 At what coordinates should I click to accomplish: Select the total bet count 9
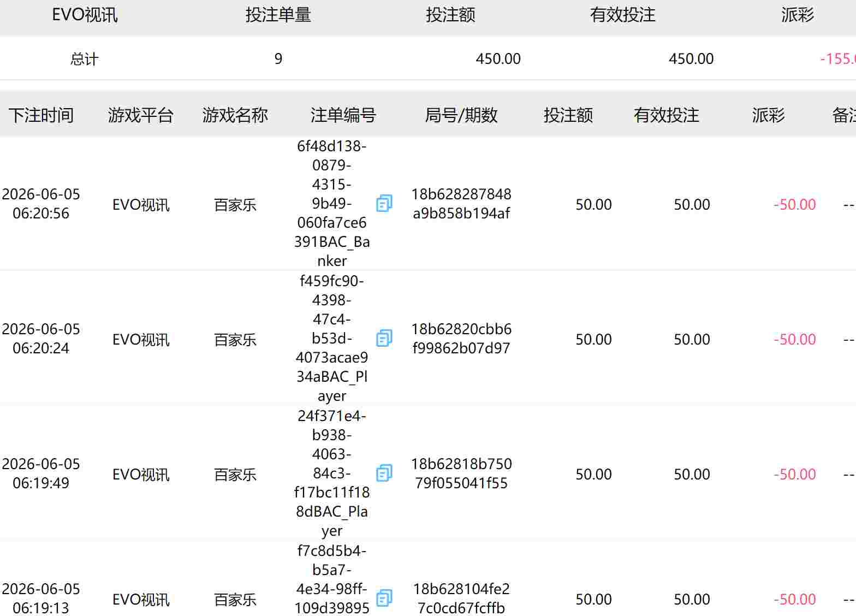278,59
